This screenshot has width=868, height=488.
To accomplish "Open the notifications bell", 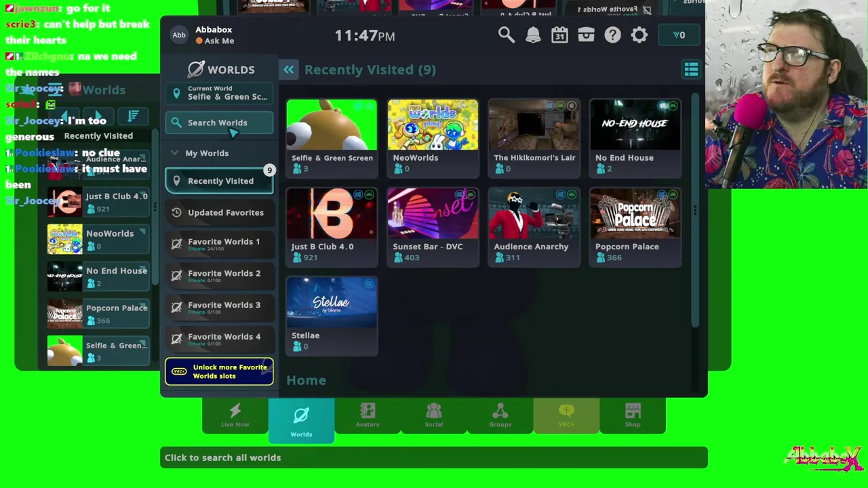I will point(533,35).
